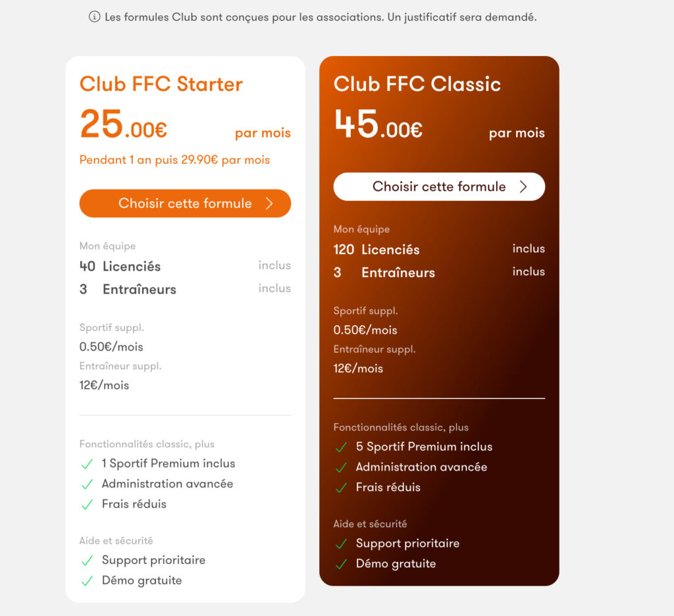
Task: Select the "Club FFC Starter" title
Action: tap(161, 84)
